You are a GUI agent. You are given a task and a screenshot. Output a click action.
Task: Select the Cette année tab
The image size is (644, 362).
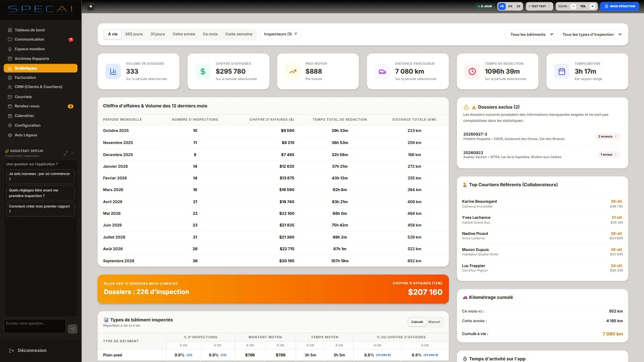(184, 34)
